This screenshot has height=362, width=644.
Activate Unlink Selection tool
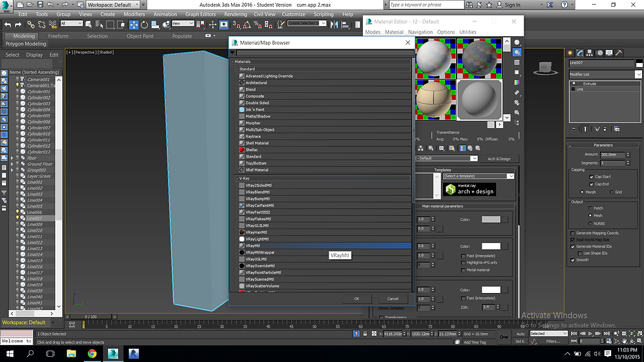41,24
